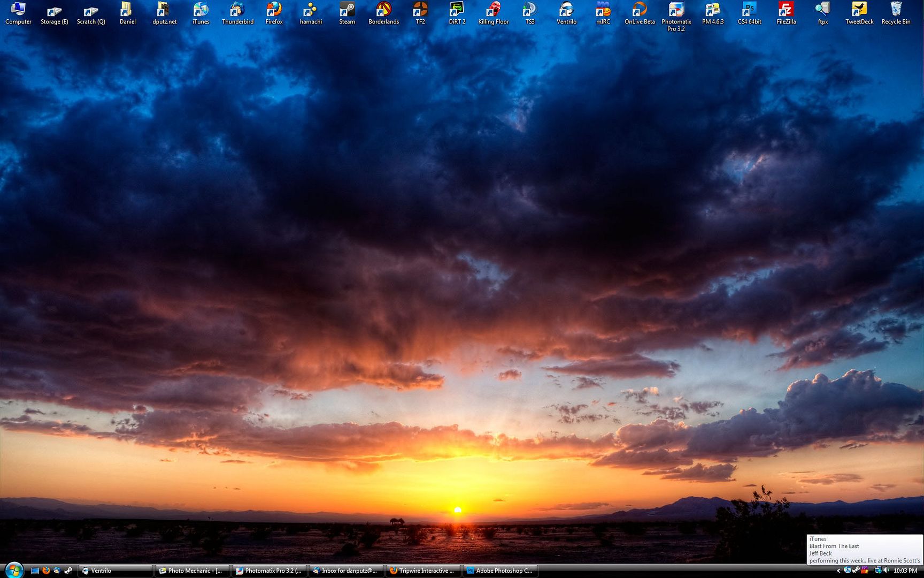Launch Borderlands from the desktop
This screenshot has height=578, width=924.
(x=383, y=11)
